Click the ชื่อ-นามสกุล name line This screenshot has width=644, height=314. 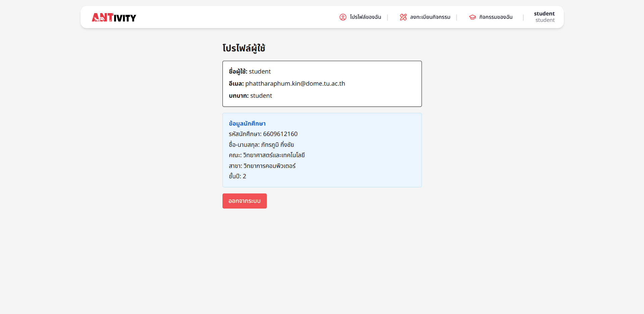click(x=261, y=145)
